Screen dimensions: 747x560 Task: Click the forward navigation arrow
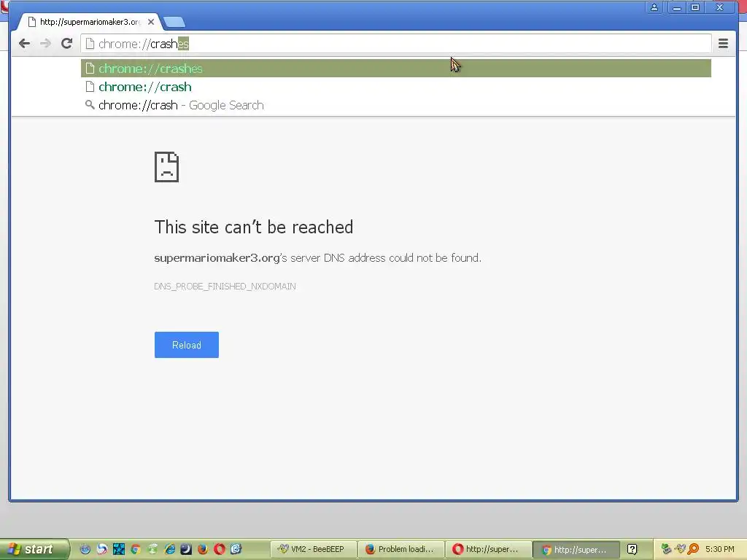click(x=45, y=44)
